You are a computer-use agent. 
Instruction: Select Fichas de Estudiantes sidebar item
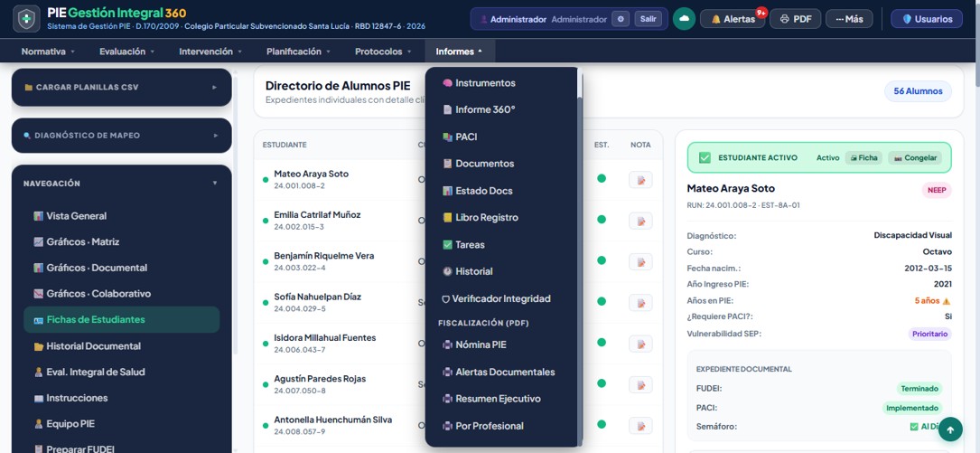[x=122, y=320]
